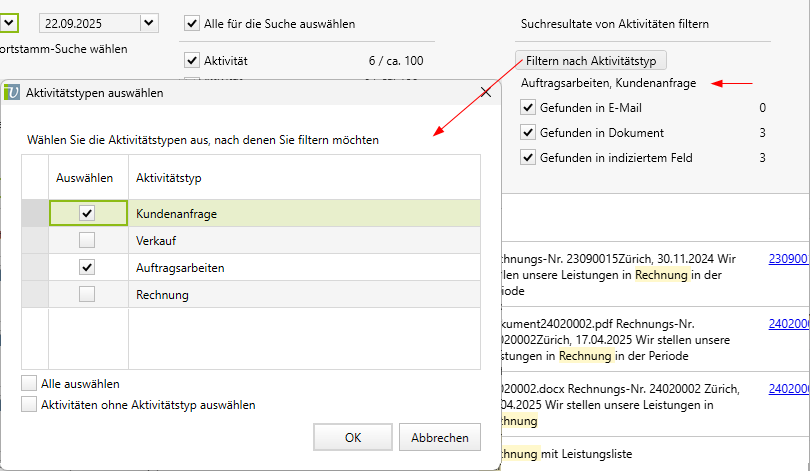Enable the Rechnung activity type checkbox

(87, 294)
